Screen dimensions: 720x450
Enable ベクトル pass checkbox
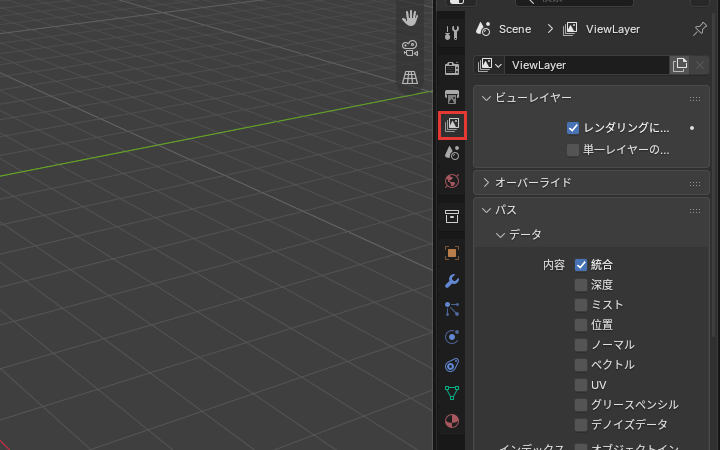pos(581,365)
